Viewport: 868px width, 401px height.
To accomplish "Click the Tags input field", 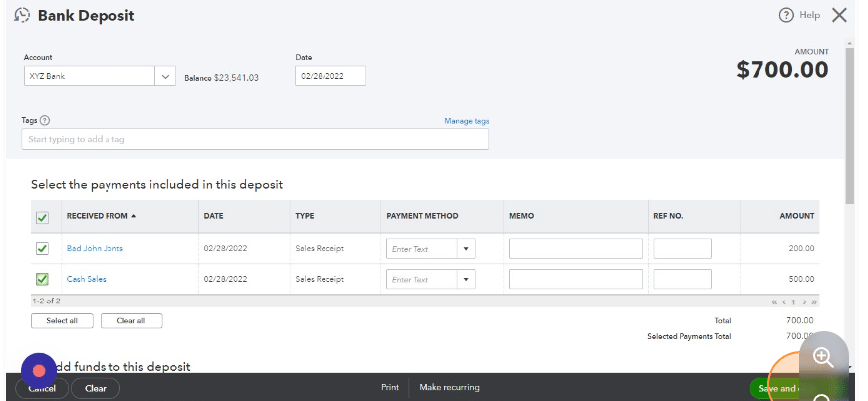I will point(255,139).
